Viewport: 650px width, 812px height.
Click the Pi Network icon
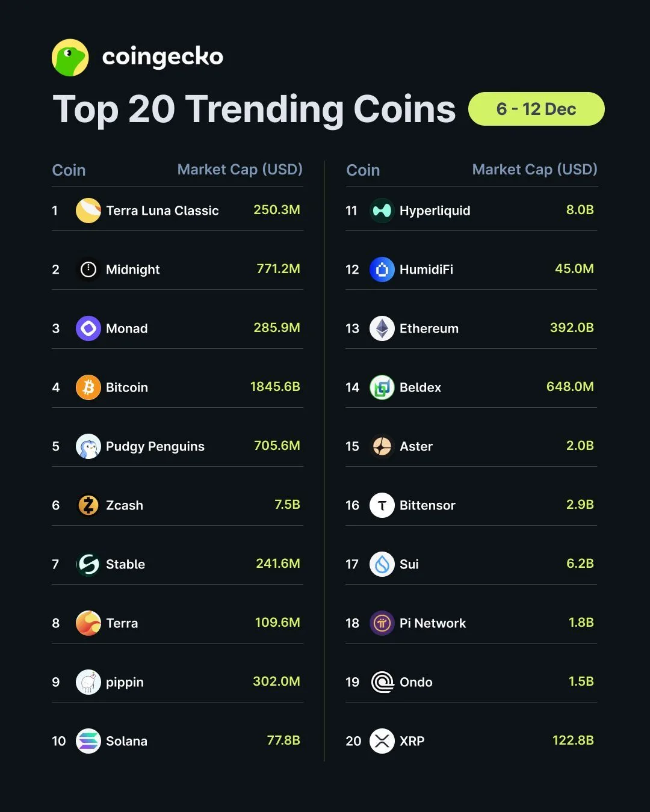[382, 623]
